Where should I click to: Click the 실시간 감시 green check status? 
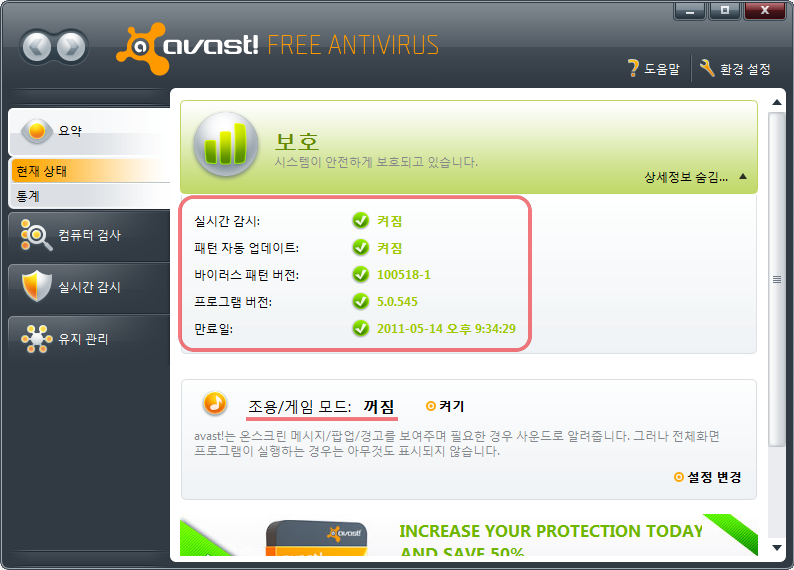click(361, 221)
